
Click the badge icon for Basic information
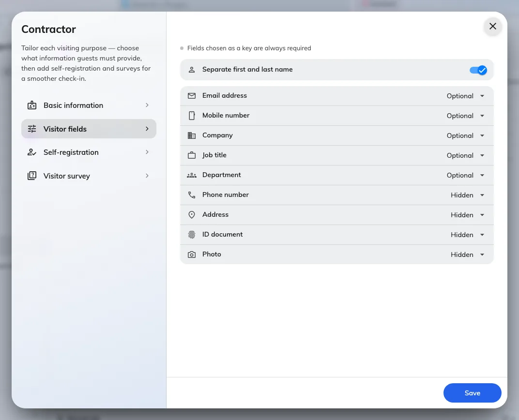32,105
